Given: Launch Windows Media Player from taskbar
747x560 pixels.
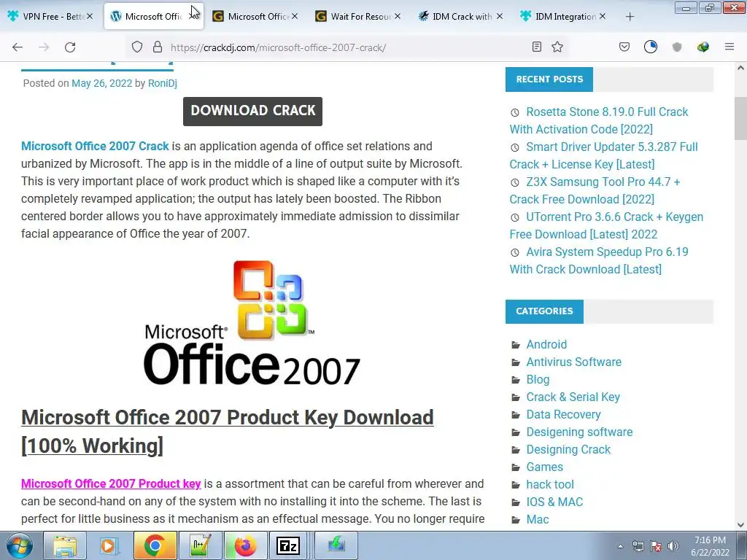Looking at the screenshot, I should coord(108,545).
